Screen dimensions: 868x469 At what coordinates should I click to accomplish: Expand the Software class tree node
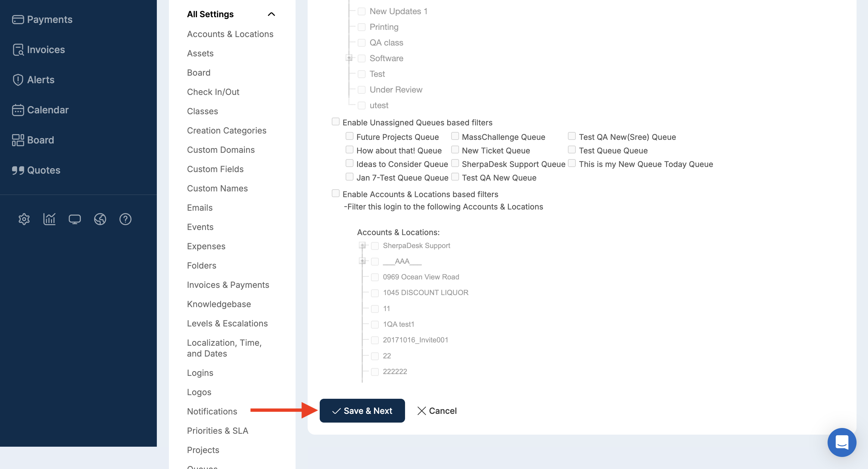(x=349, y=58)
